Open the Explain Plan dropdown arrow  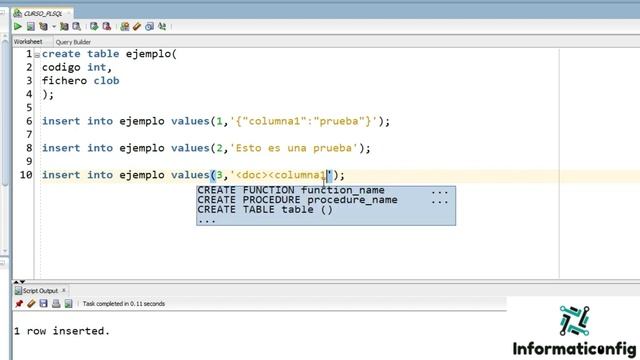pos(53,27)
